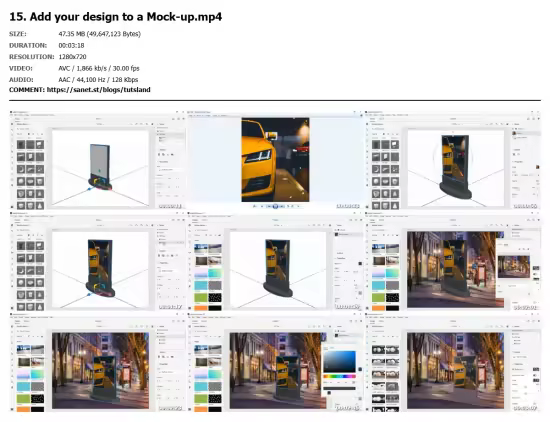Follow the link https://sanet.st/blogs/tutsland

[x=99, y=90]
